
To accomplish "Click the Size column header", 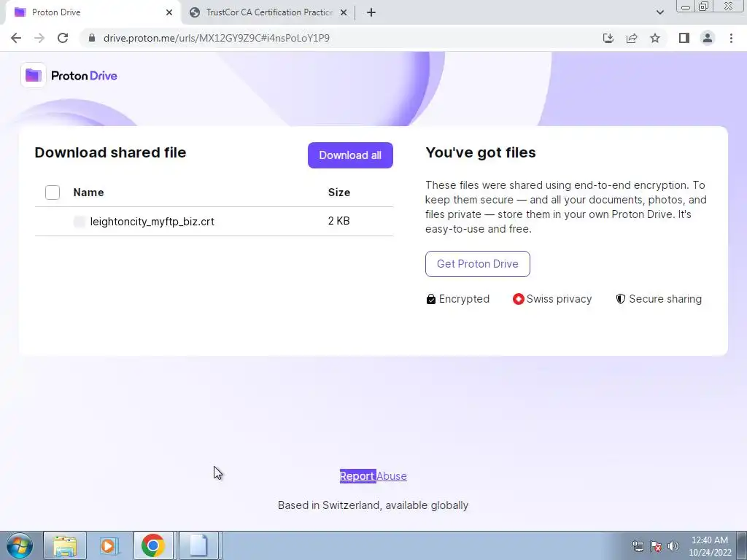I will (x=339, y=192).
